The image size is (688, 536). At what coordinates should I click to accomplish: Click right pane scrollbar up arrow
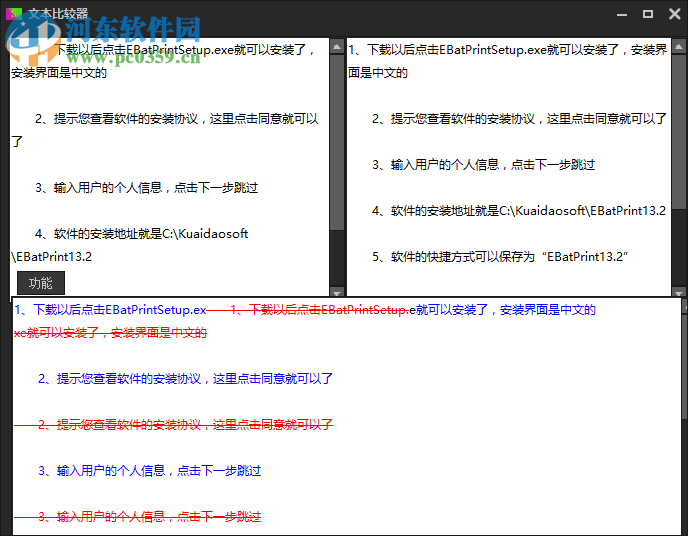pos(679,46)
